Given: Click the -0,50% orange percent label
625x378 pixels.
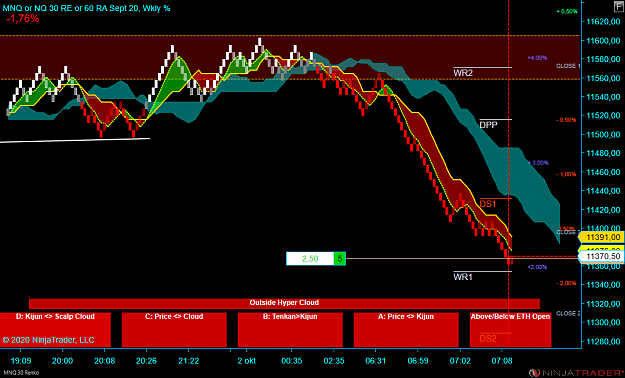Looking at the screenshot, I should coord(566,120).
